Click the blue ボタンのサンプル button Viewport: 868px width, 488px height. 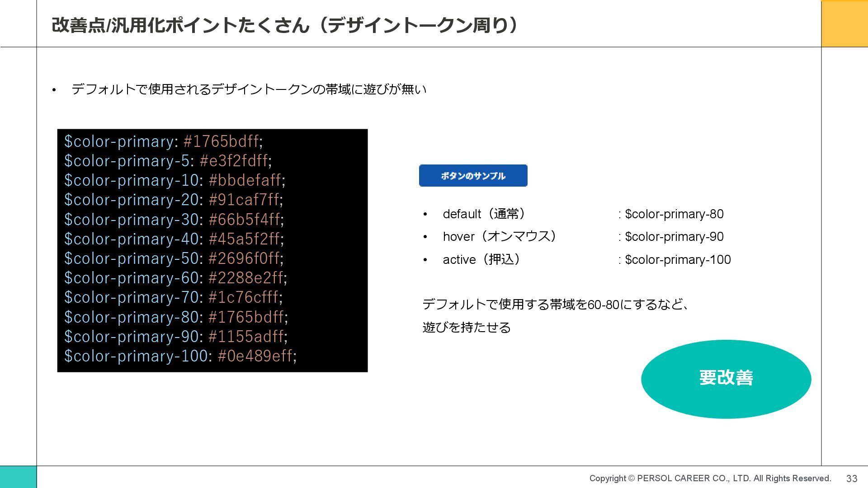point(473,176)
